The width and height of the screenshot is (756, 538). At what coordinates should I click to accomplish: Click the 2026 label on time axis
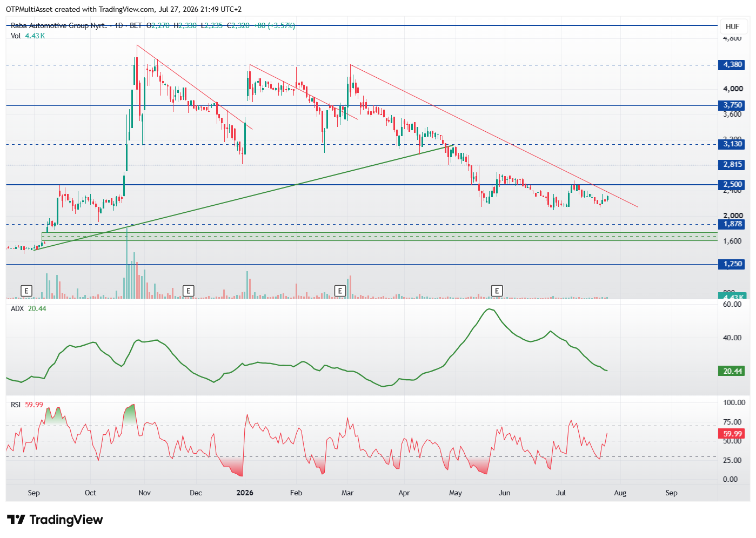pos(245,493)
